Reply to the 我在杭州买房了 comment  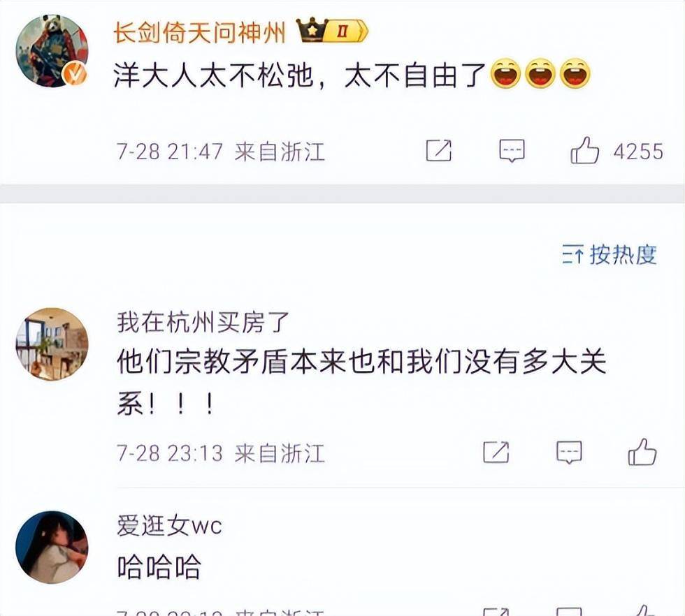point(569,453)
